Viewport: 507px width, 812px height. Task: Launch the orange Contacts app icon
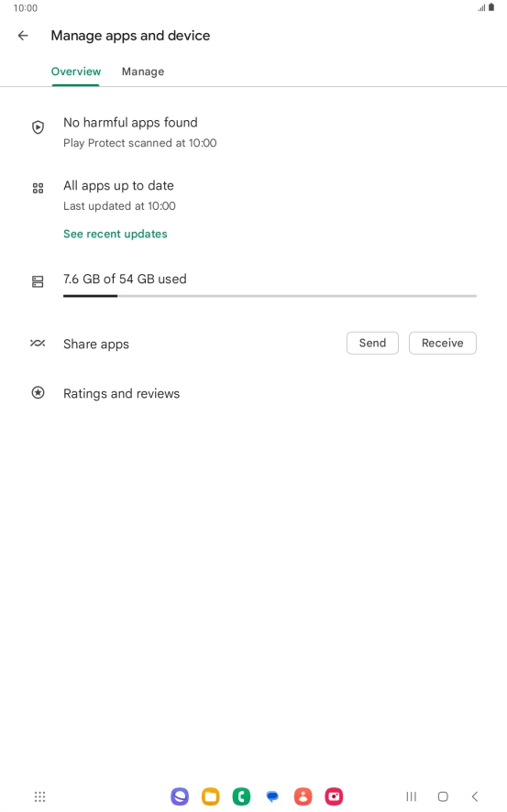303,796
